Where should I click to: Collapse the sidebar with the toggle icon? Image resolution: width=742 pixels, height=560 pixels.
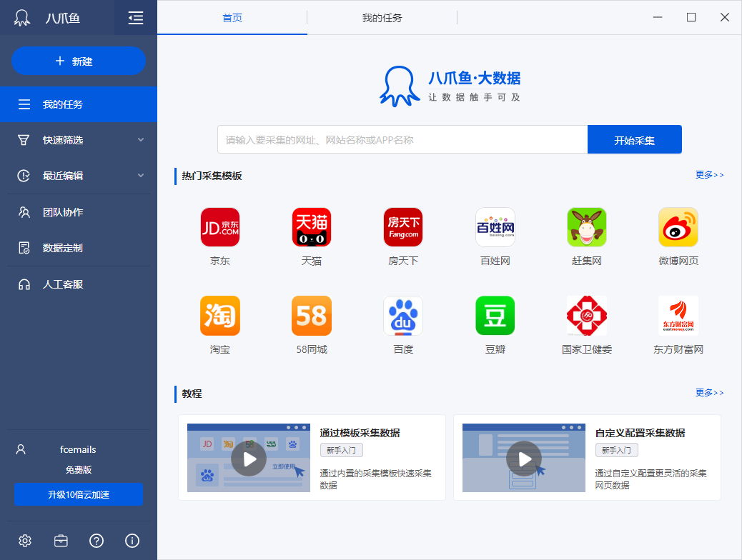(136, 18)
